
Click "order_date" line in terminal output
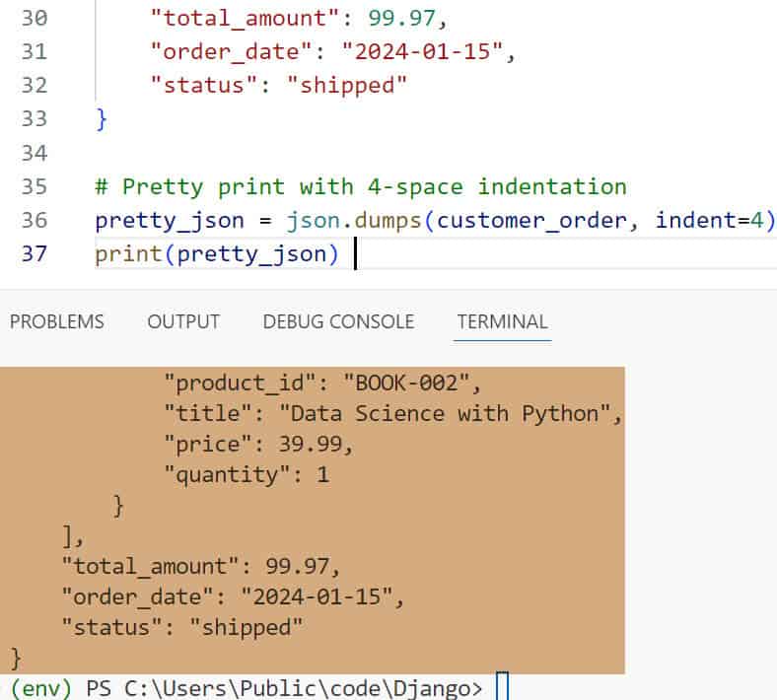[233, 596]
